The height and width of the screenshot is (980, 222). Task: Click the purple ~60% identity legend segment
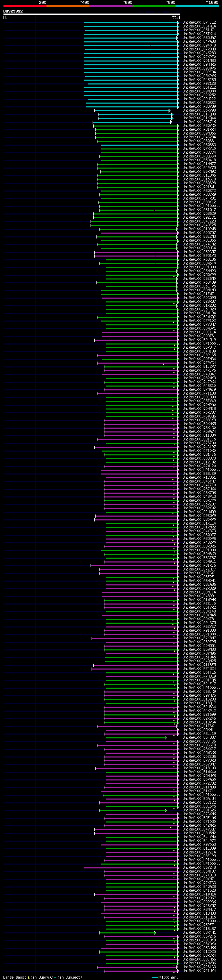tap(111, 6)
